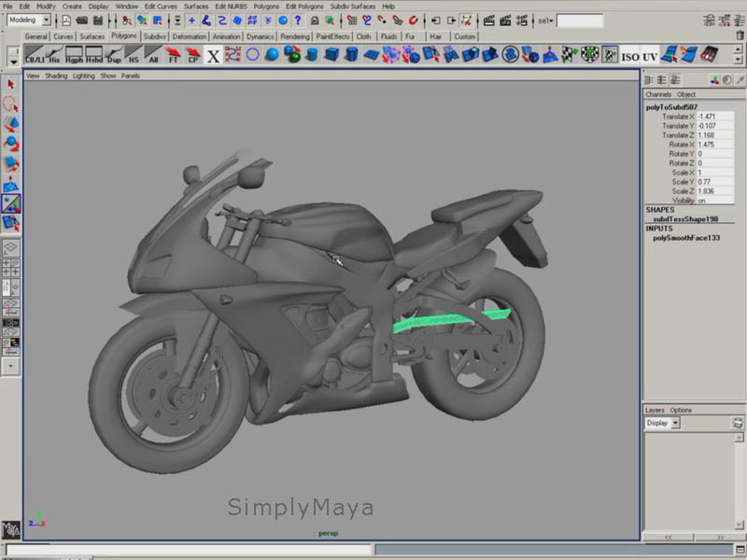Image resolution: width=747 pixels, height=560 pixels.
Task: Create a polygon cube from shelf
Action: (x=331, y=55)
